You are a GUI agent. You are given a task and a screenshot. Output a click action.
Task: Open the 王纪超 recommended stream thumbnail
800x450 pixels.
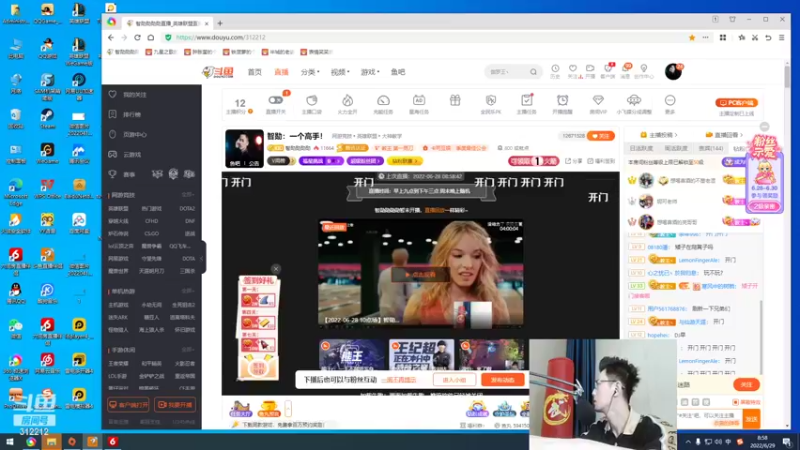[x=421, y=354]
